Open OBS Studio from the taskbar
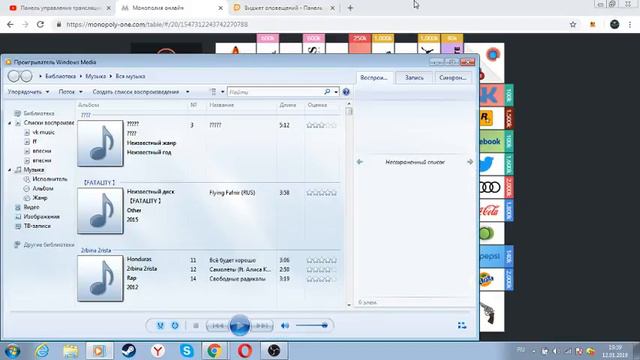Image resolution: width=640 pixels, height=360 pixels. 274,351
